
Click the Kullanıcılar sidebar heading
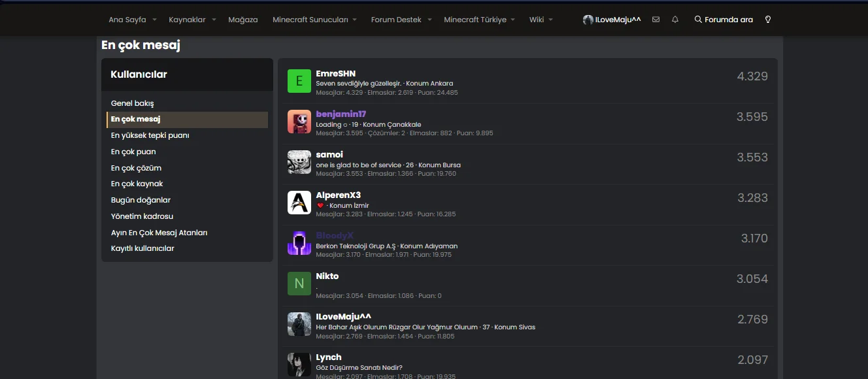coord(139,74)
